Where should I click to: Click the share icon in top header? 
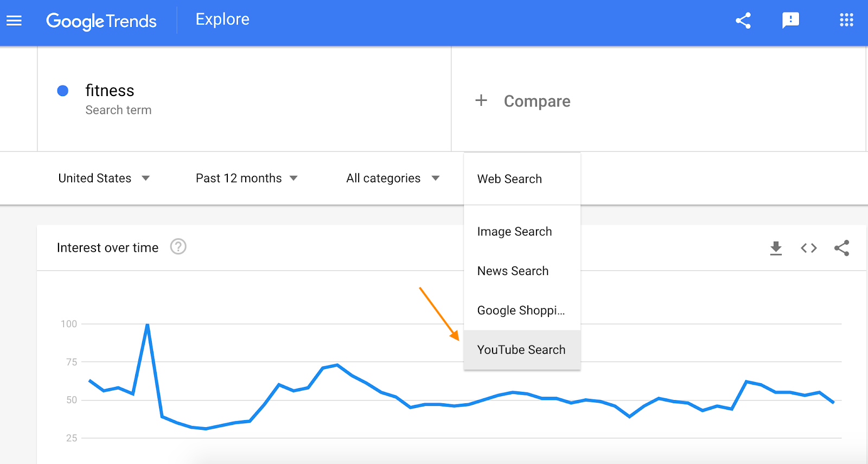click(x=743, y=21)
